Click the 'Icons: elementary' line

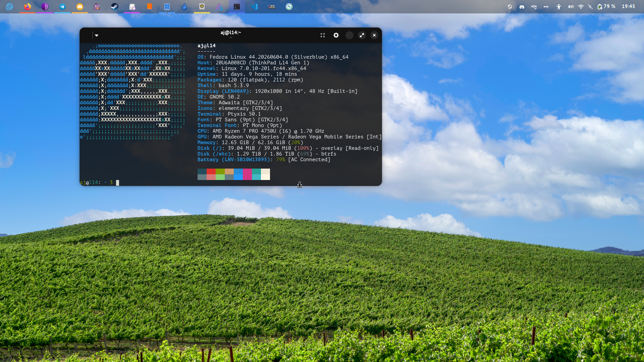pyautogui.click(x=240, y=108)
